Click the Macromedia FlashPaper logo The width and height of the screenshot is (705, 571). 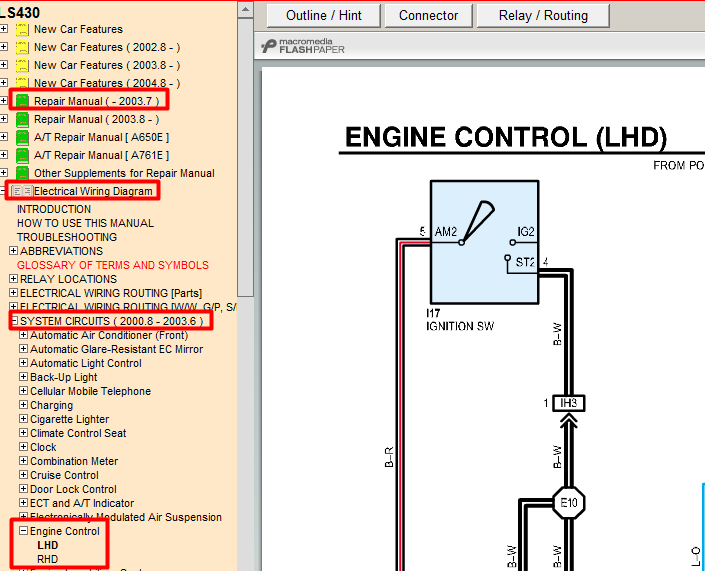point(303,46)
